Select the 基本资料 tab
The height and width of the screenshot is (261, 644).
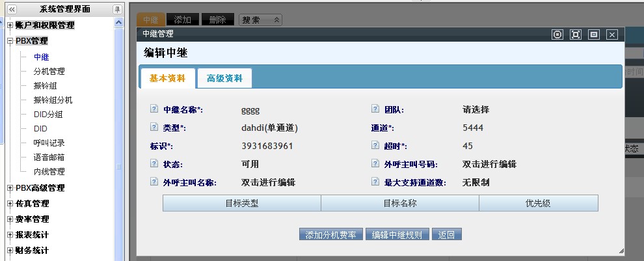pos(167,78)
